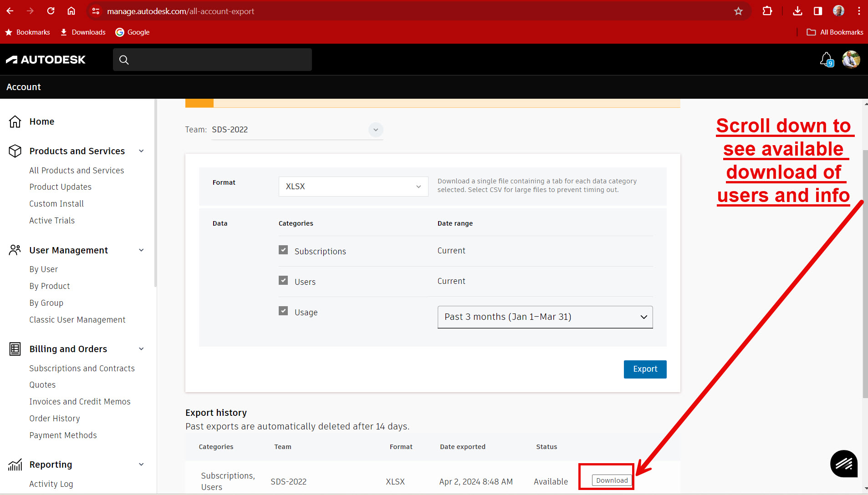Viewport: 868px width, 495px height.
Task: Open the All Bookmarks folder
Action: pos(835,32)
